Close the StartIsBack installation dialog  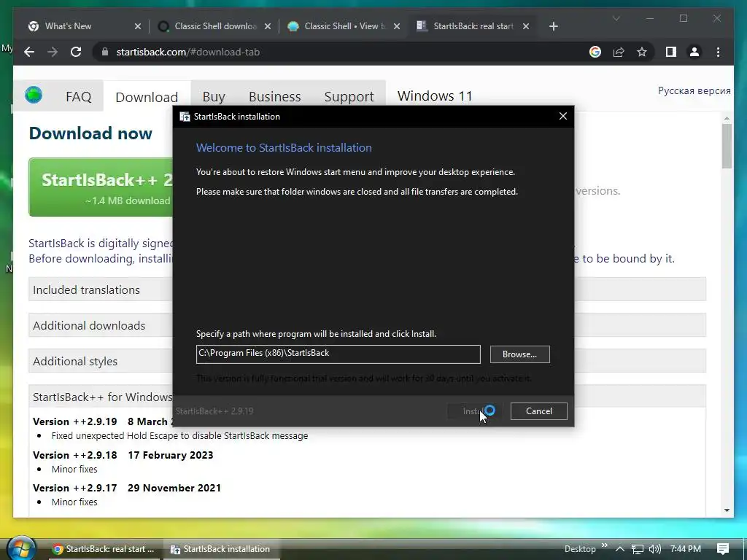coord(563,116)
